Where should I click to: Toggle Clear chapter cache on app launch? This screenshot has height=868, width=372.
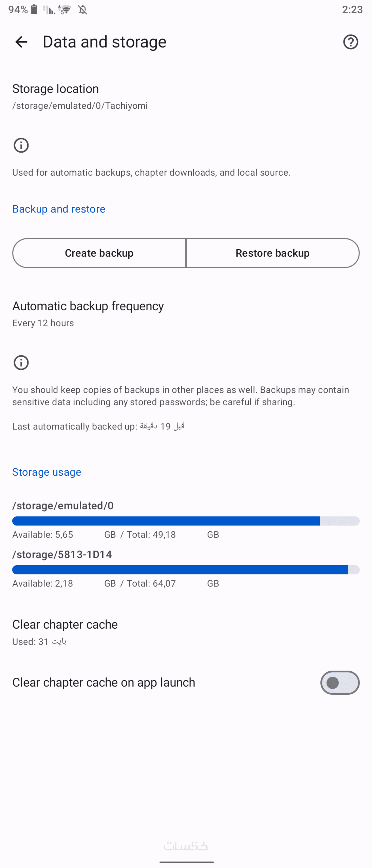click(x=340, y=683)
